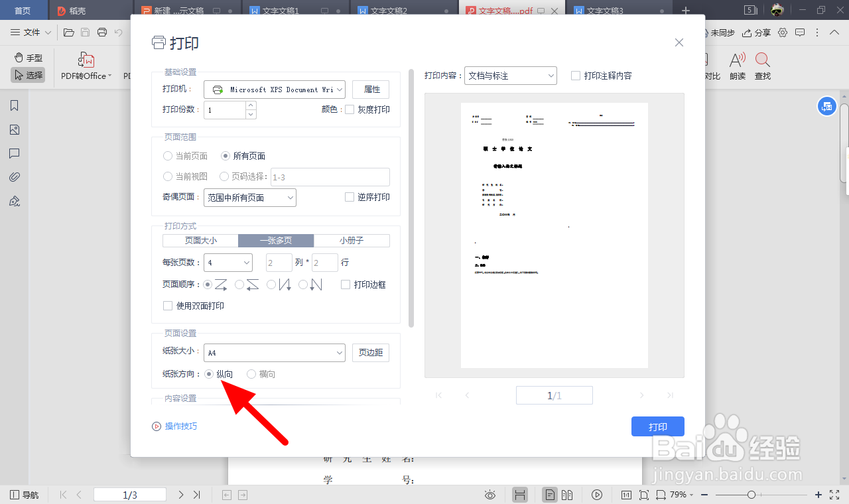Open the 查找 (Find) tool

coord(762,66)
